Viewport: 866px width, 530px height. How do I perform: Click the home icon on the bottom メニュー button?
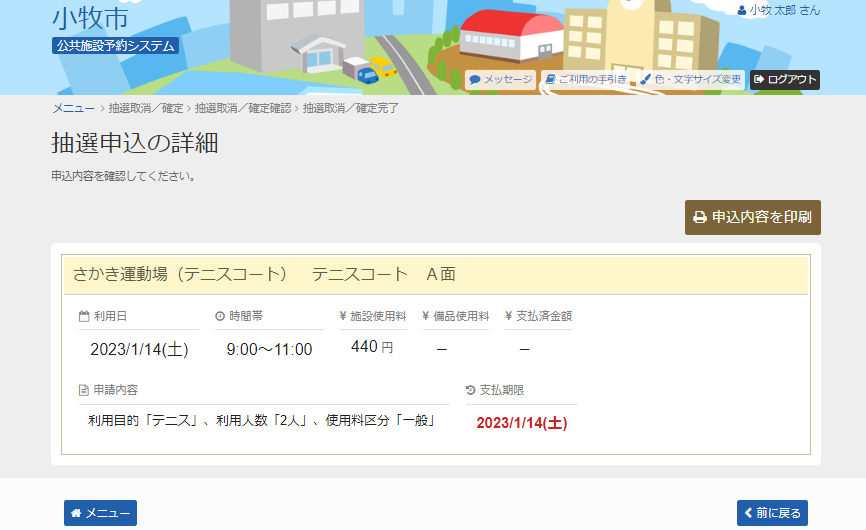[76, 513]
